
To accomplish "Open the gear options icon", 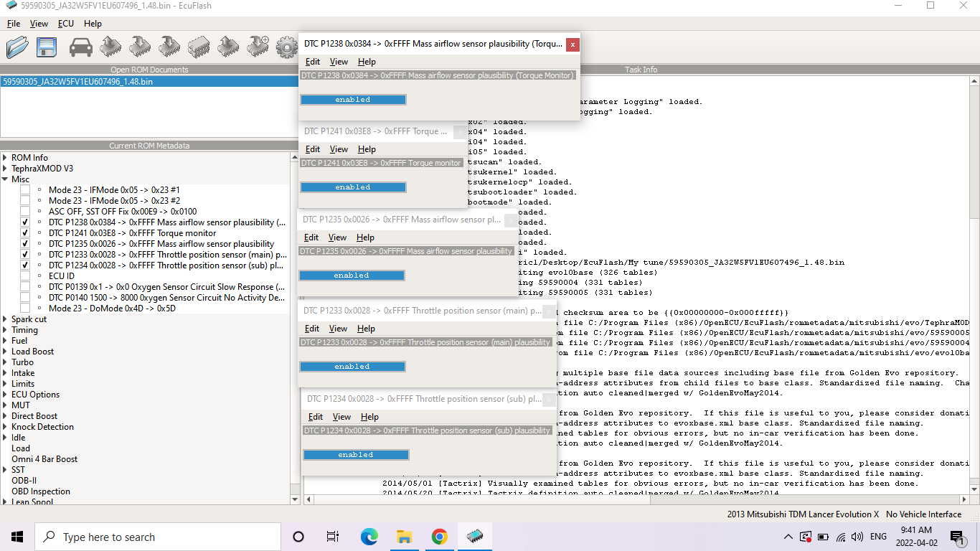I will 286,48.
